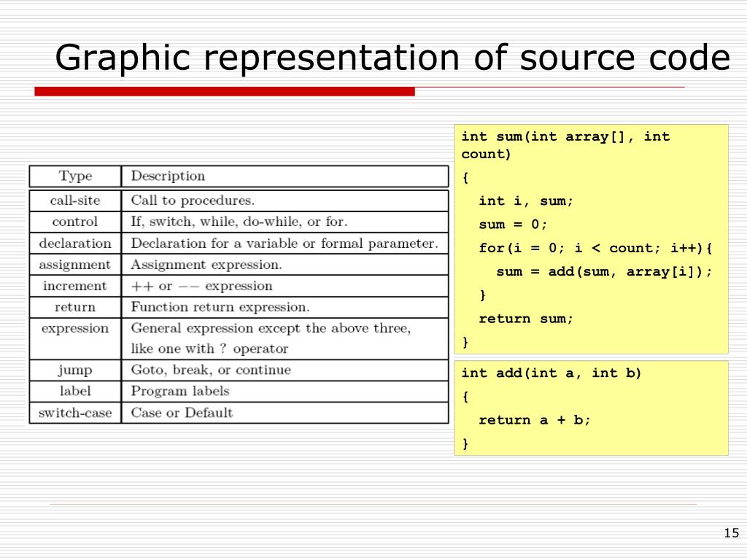Click 'Assignment expression.' description
Image resolution: width=747 pixels, height=560 pixels.
(x=206, y=265)
